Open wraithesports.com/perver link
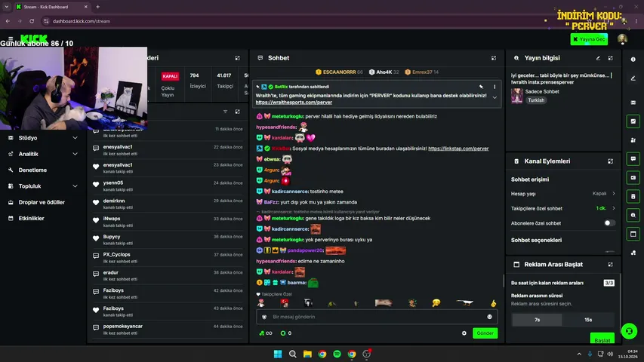This screenshot has height=362, width=644. click(294, 103)
